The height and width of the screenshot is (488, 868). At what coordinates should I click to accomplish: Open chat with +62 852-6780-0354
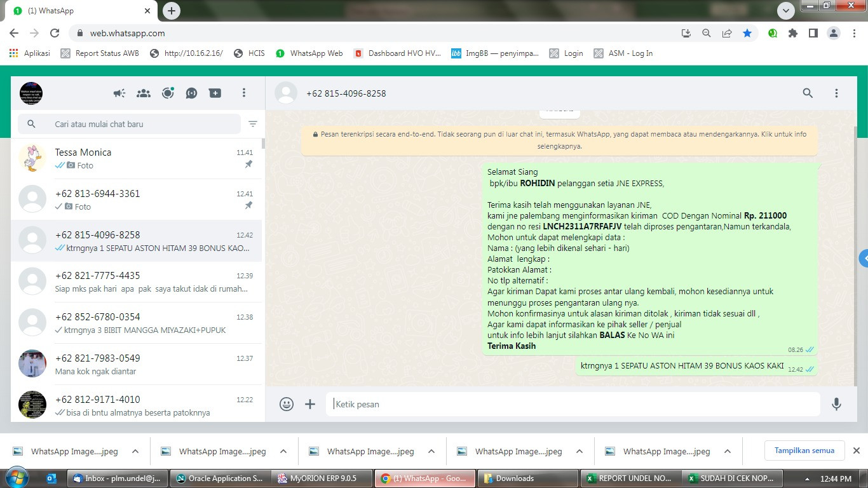(x=137, y=323)
